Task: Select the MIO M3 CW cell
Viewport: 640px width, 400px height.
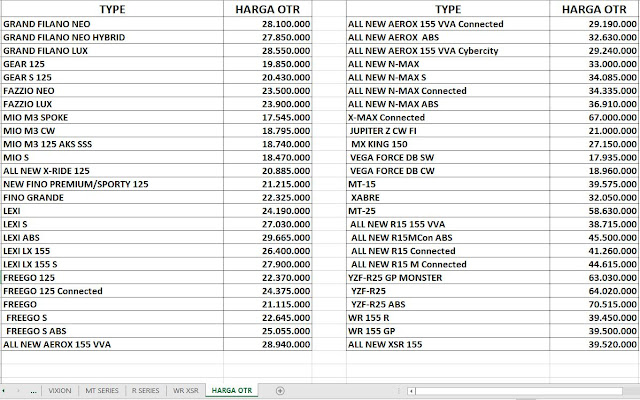Action: tap(112, 131)
